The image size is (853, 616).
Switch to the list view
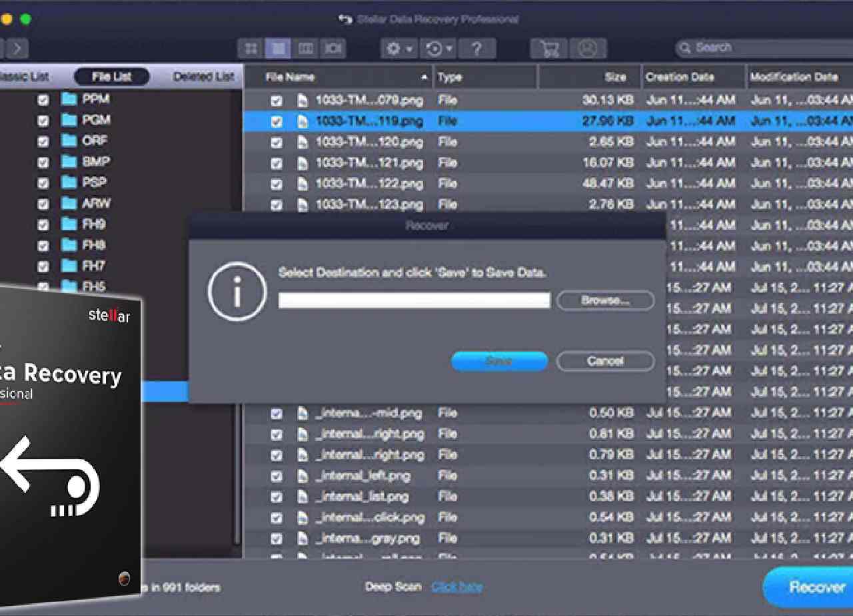278,49
